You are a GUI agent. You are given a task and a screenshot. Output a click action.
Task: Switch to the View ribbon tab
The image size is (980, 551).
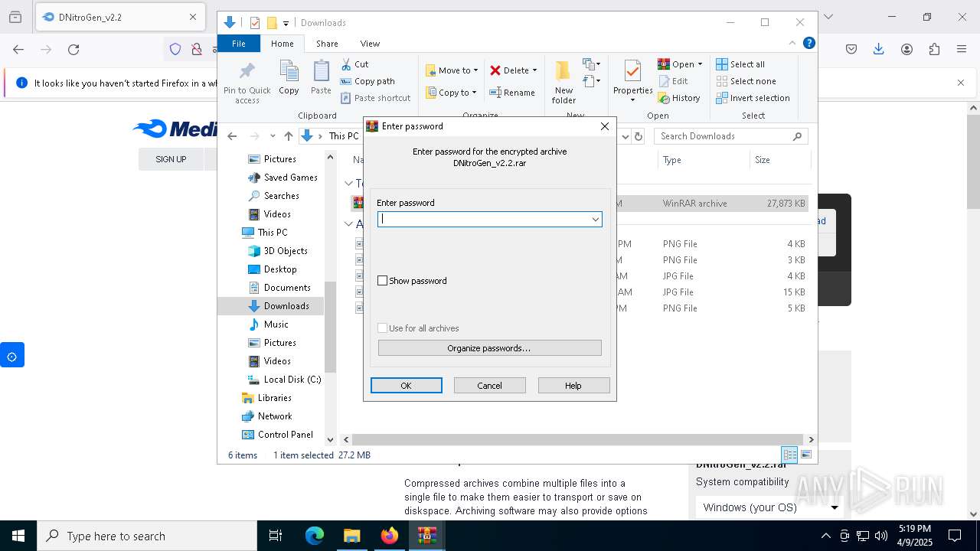pos(370,44)
